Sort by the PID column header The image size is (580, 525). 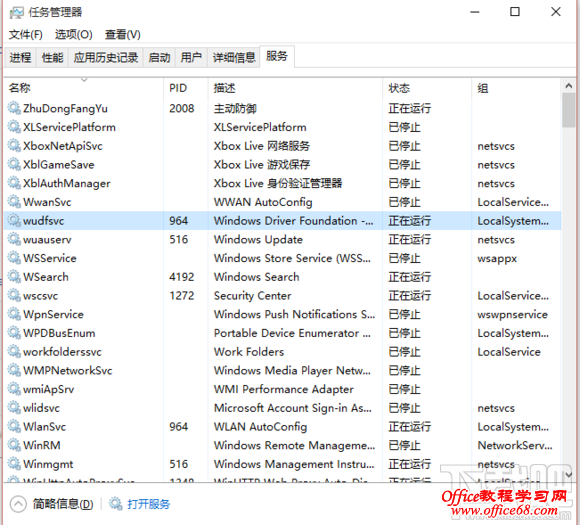click(186, 88)
